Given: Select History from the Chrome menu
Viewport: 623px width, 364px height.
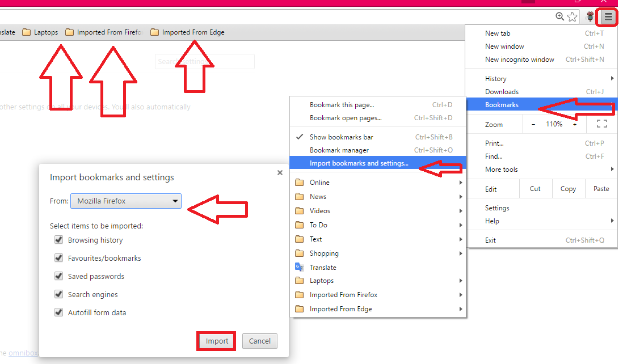Looking at the screenshot, I should point(495,78).
